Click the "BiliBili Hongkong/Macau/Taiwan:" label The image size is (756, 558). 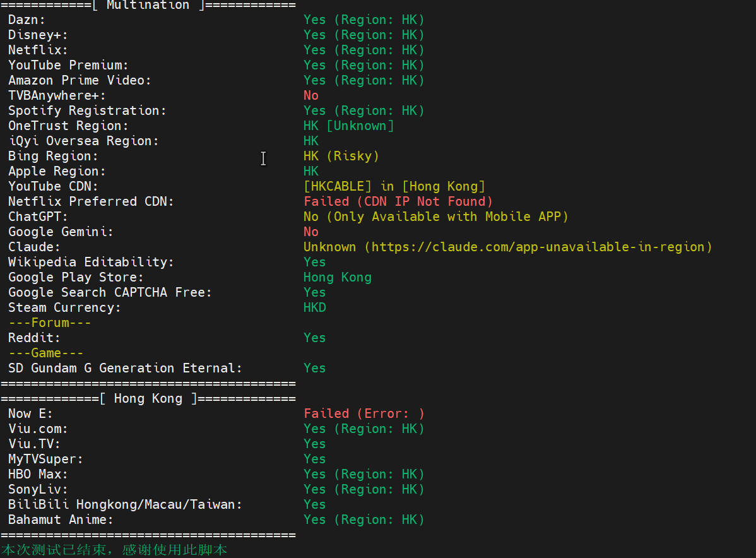click(125, 504)
